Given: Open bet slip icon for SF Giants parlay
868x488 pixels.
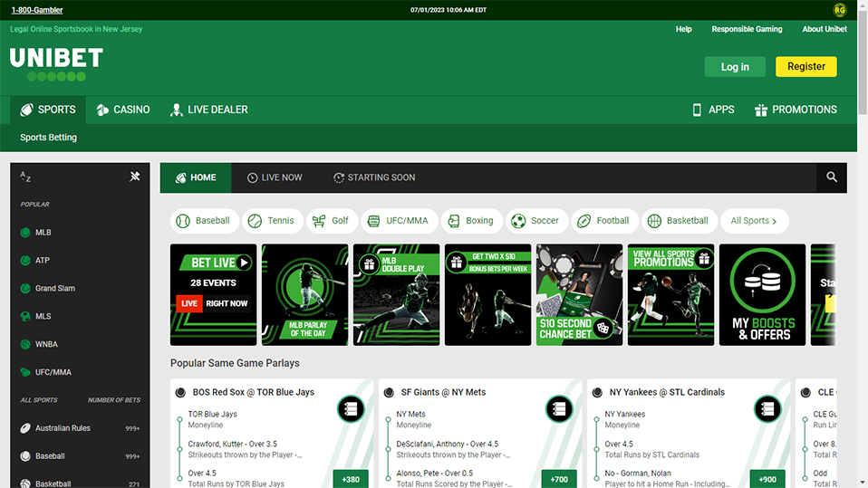Looking at the screenshot, I should pos(559,409).
